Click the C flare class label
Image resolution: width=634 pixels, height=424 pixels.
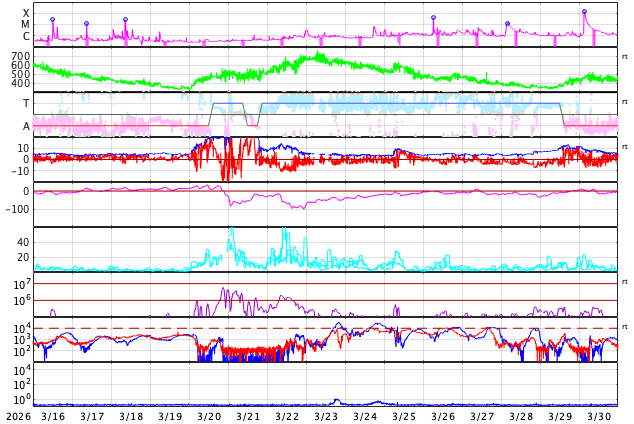pyautogui.click(x=26, y=36)
